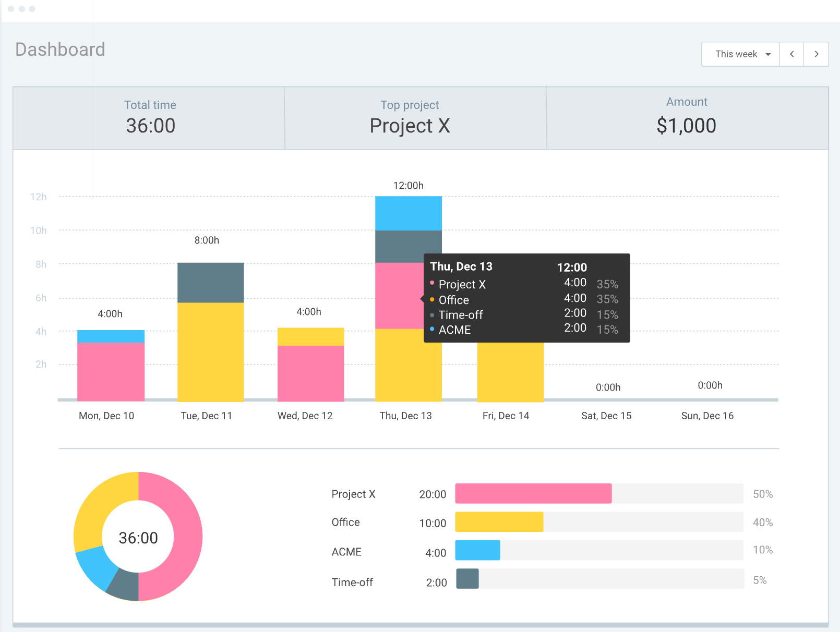This screenshot has width=840, height=632.
Task: Click the Office 40% progress bar
Action: [x=498, y=521]
